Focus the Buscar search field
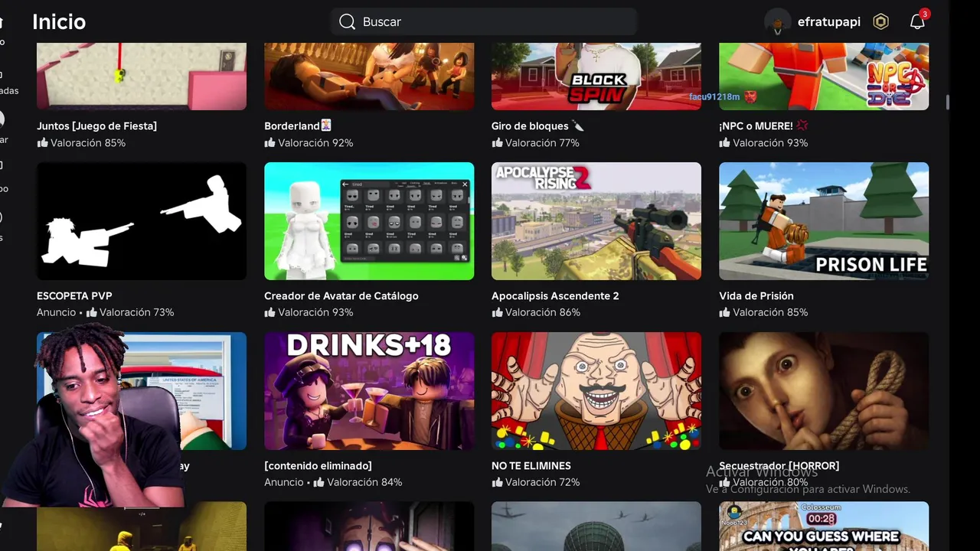This screenshot has width=980, height=551. point(484,21)
